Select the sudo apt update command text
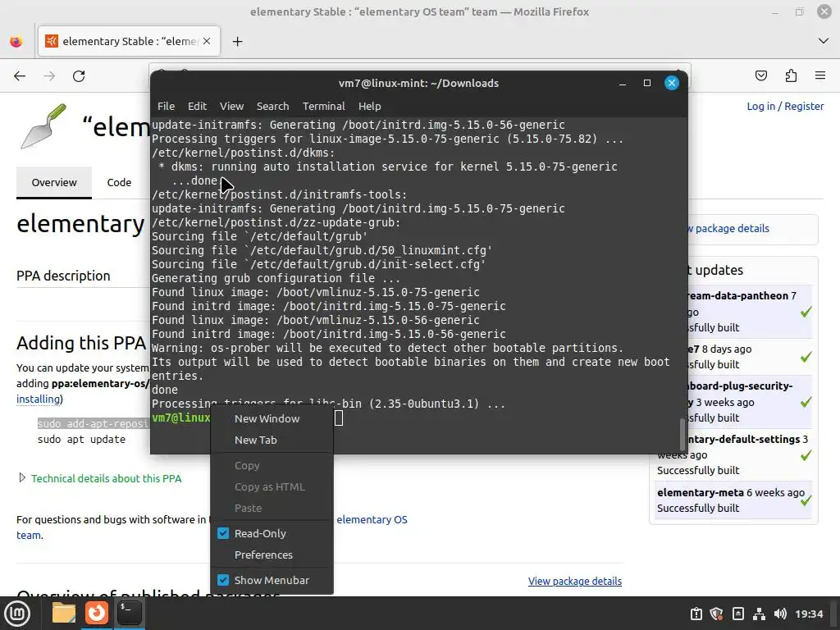Image resolution: width=840 pixels, height=630 pixels. (81, 439)
